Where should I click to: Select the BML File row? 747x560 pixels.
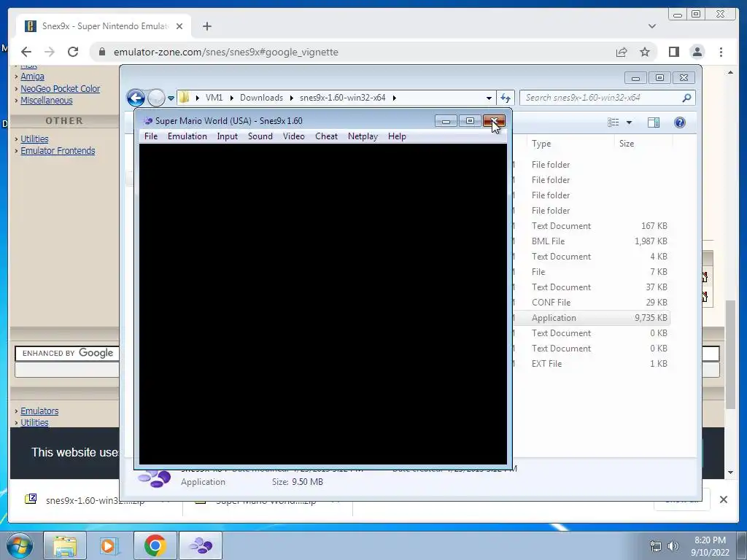pos(591,241)
